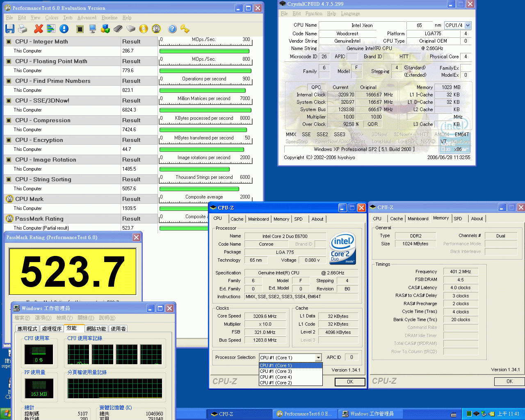Click the String Sorting green result bar
Image resolution: width=525 pixels, height=420 pixels.
(199, 189)
